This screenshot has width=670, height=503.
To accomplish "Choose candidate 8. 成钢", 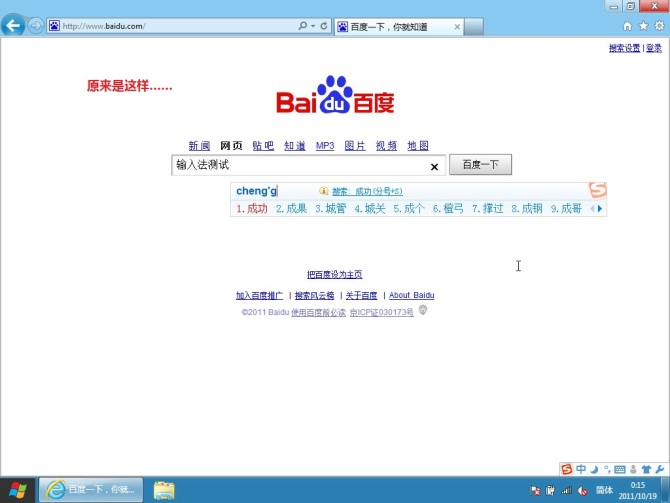I will pos(527,209).
